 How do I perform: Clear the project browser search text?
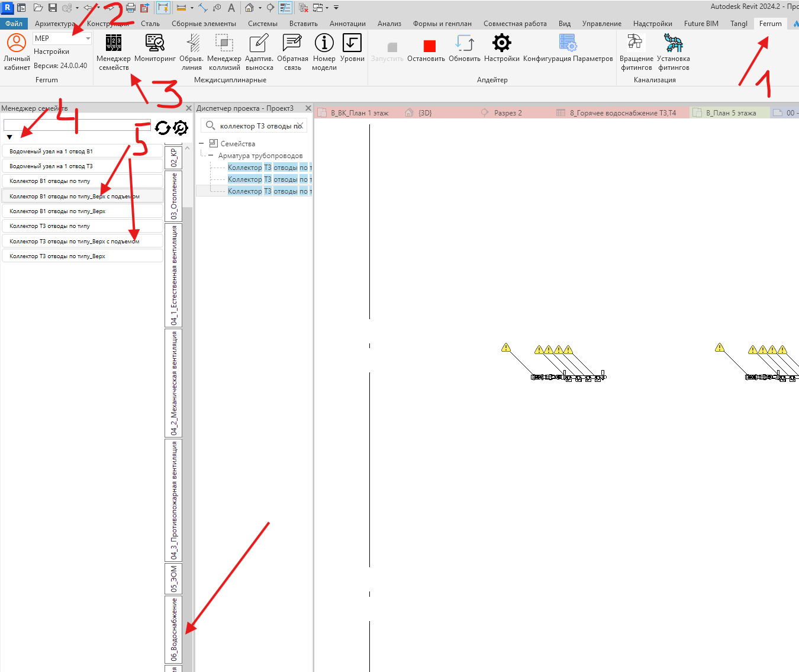coord(299,126)
